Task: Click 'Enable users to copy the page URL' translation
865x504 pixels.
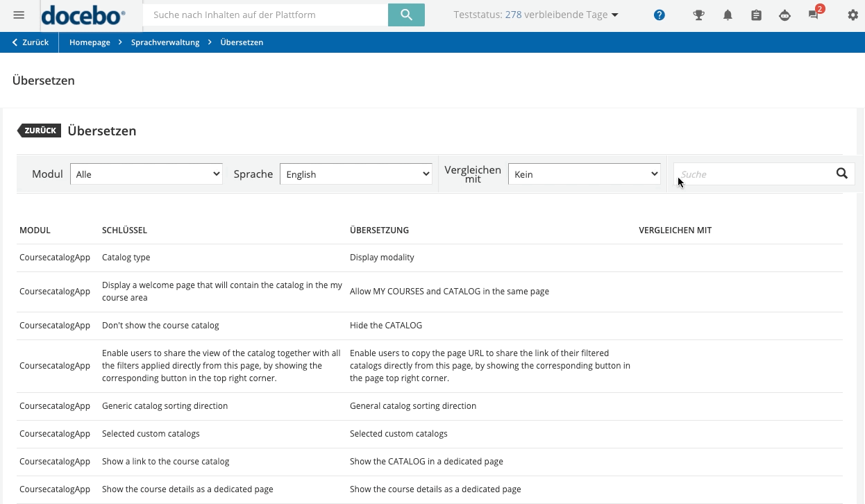Action: (490, 366)
